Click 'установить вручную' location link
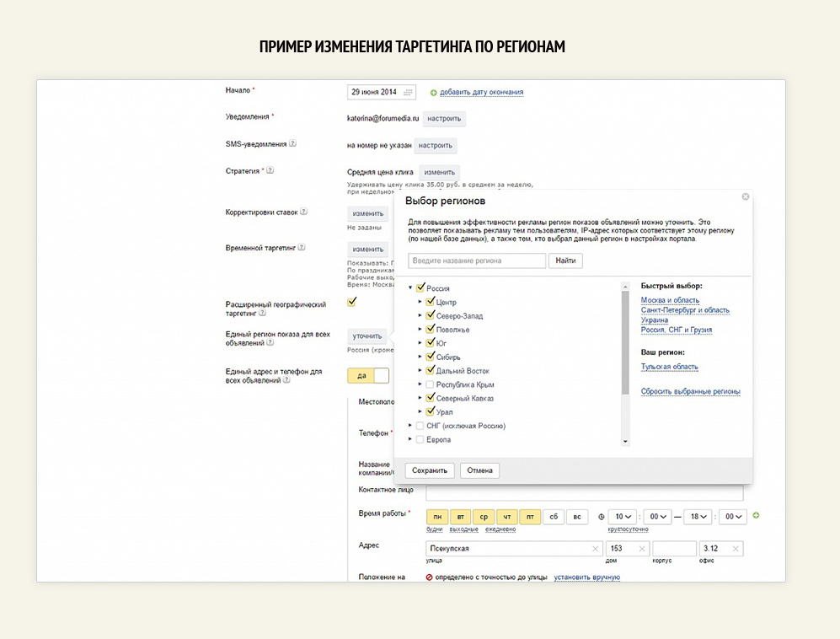 coord(586,577)
